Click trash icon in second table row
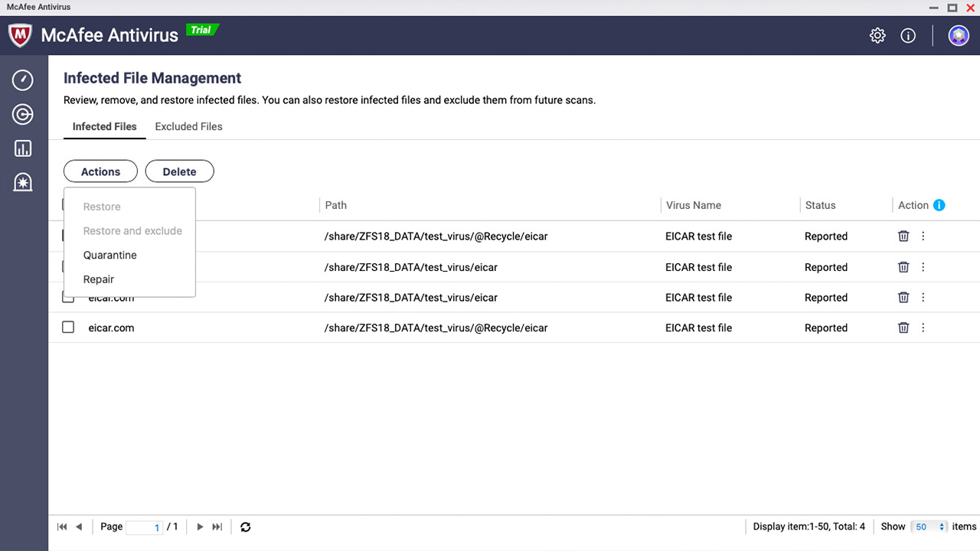This screenshot has height=551, width=980. [x=903, y=267]
